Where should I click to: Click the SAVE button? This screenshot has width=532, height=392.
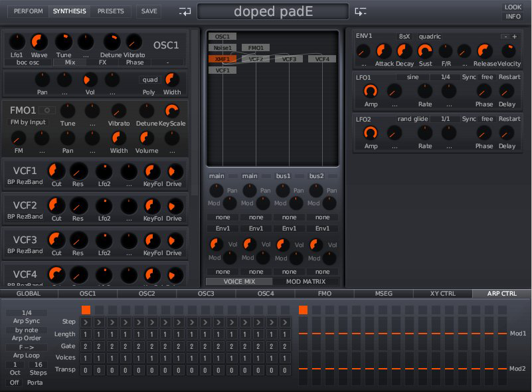coord(149,11)
